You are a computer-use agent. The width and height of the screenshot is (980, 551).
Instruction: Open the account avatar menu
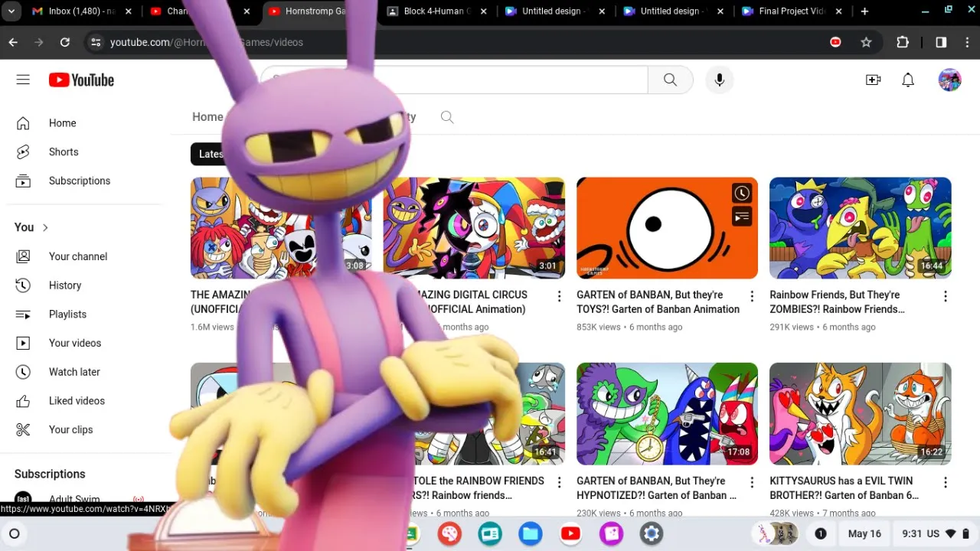[x=949, y=80]
